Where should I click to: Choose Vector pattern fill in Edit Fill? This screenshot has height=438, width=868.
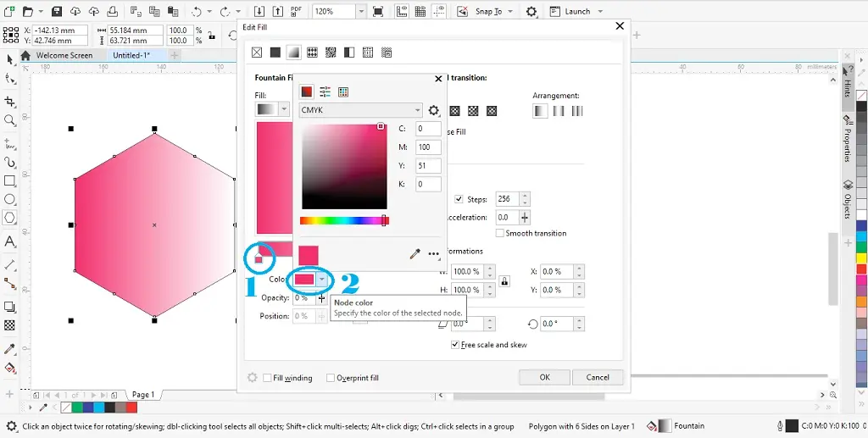tap(312, 53)
